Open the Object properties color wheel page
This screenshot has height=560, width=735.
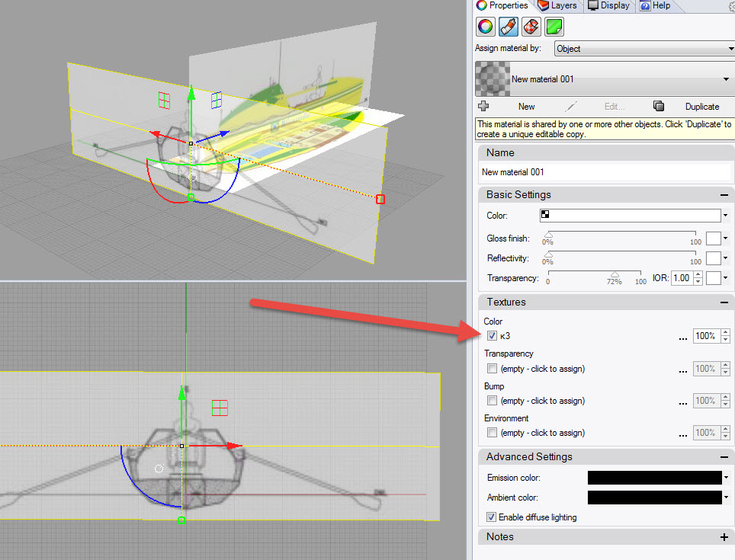(x=485, y=27)
